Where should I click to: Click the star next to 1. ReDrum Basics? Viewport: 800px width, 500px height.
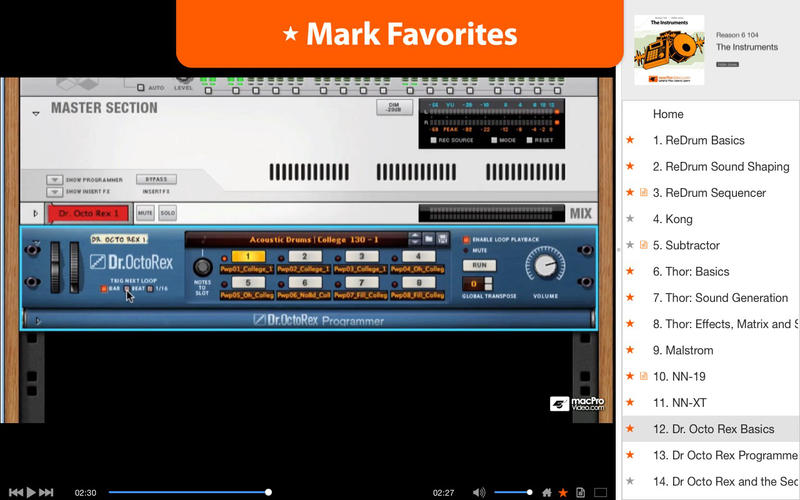[x=630, y=140]
